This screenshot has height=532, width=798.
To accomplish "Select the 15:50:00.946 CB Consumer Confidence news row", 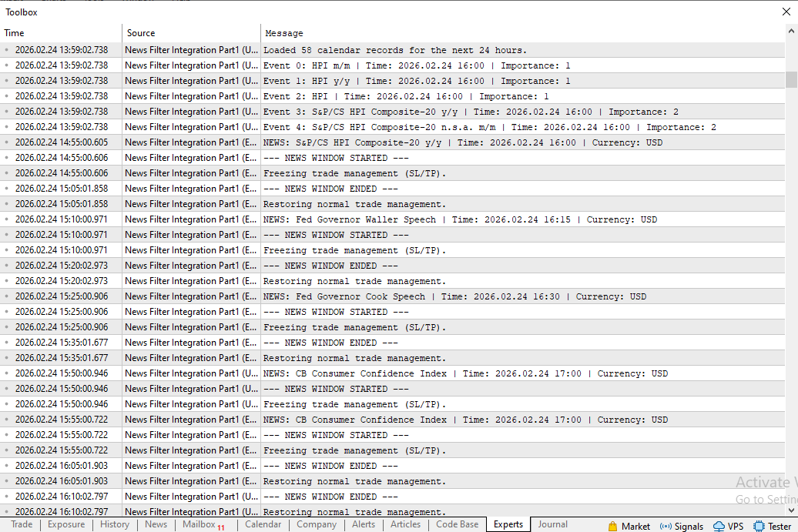I will click(392, 373).
